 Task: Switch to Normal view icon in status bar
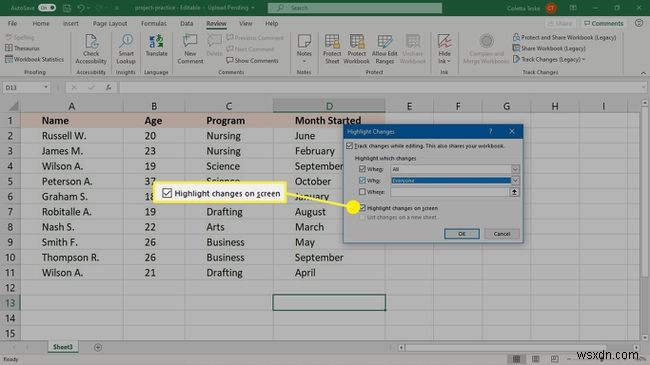point(517,359)
